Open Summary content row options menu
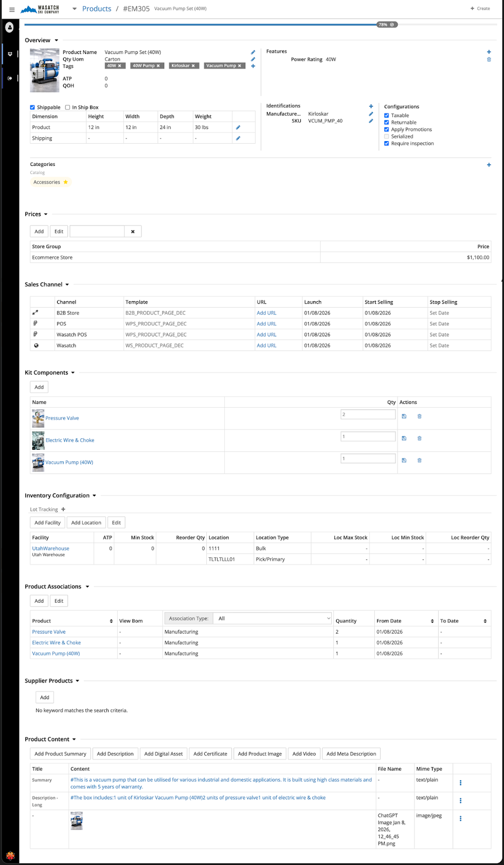This screenshot has width=504, height=865. pos(460,783)
